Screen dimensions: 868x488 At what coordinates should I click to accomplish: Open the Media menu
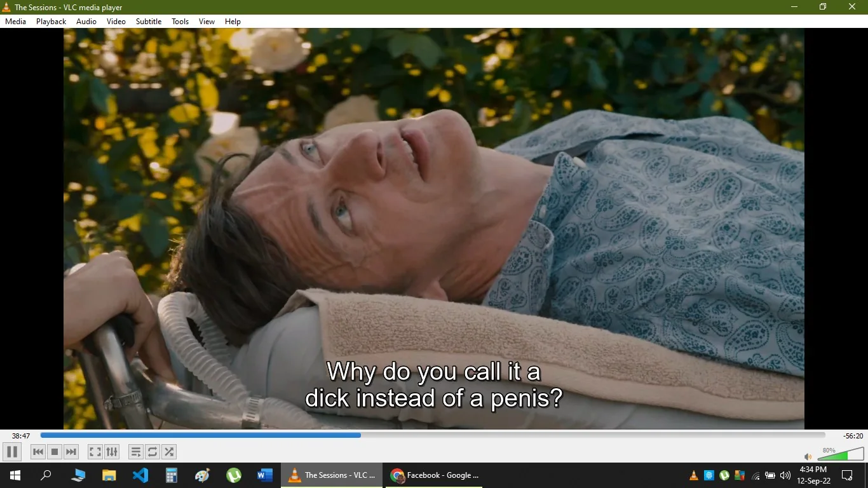coord(15,22)
